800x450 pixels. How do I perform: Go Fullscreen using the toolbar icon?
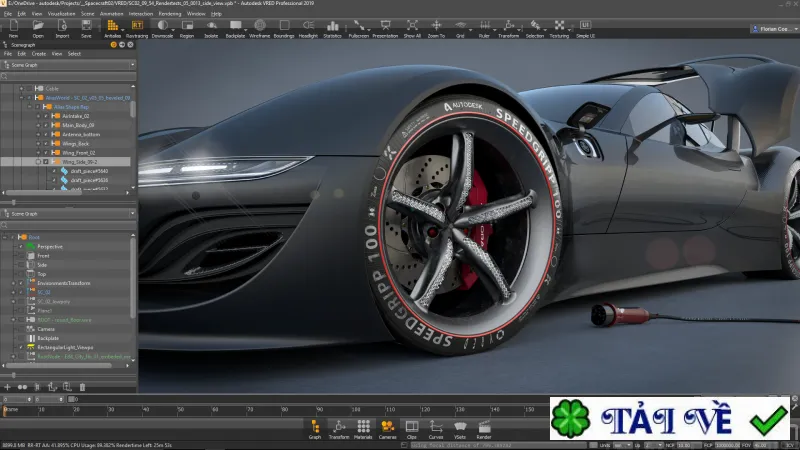[359, 29]
